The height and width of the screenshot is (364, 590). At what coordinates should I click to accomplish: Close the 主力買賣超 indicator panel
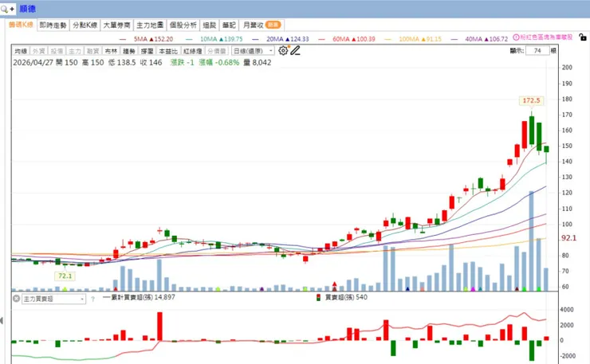click(x=16, y=299)
